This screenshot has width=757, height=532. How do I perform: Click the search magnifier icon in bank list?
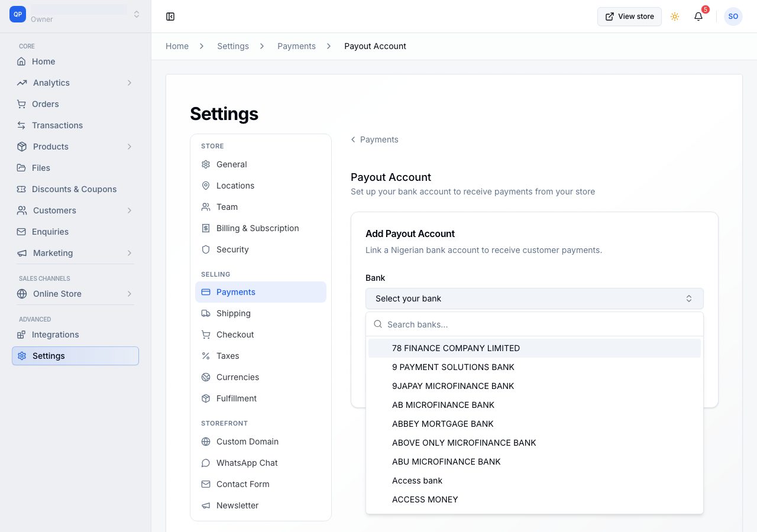coord(378,325)
